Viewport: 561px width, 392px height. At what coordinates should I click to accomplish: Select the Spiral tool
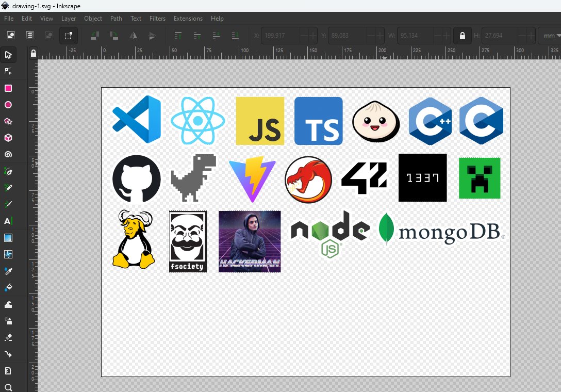[8, 154]
